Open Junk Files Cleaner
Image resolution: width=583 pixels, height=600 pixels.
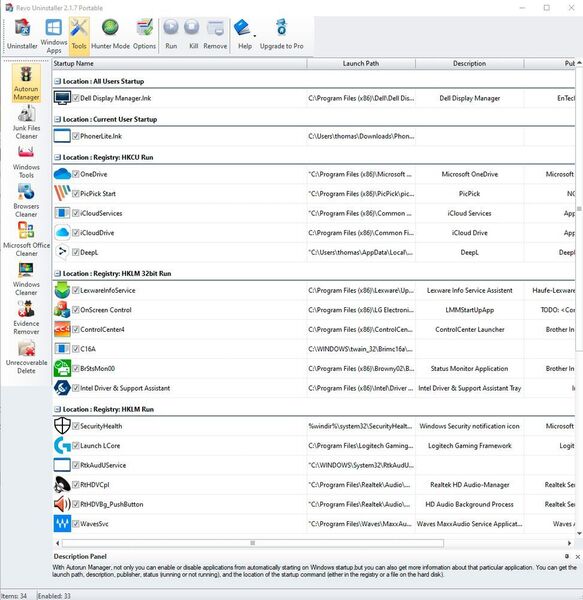click(26, 122)
